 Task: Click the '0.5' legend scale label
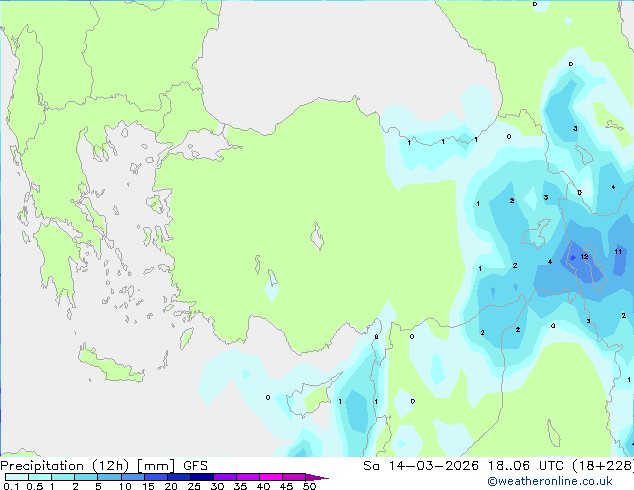click(x=34, y=486)
